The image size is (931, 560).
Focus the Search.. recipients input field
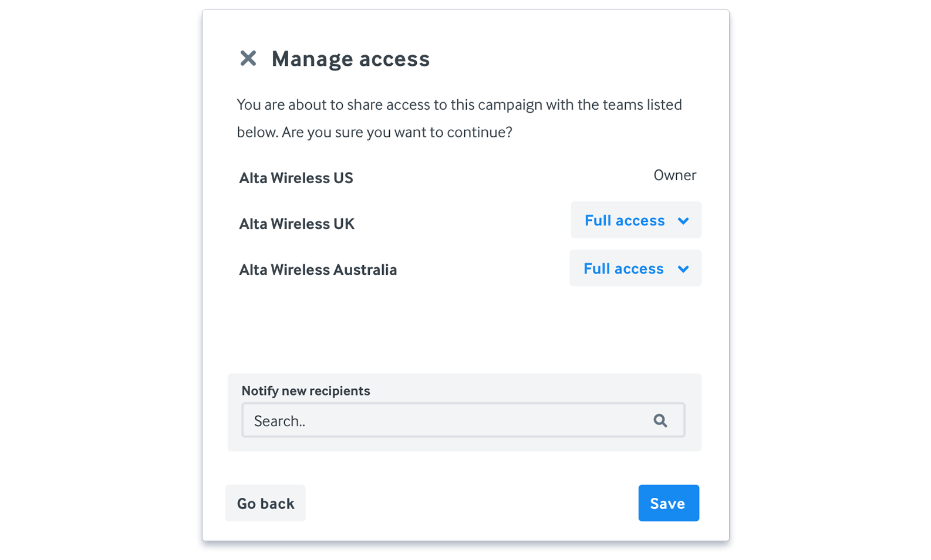(463, 420)
